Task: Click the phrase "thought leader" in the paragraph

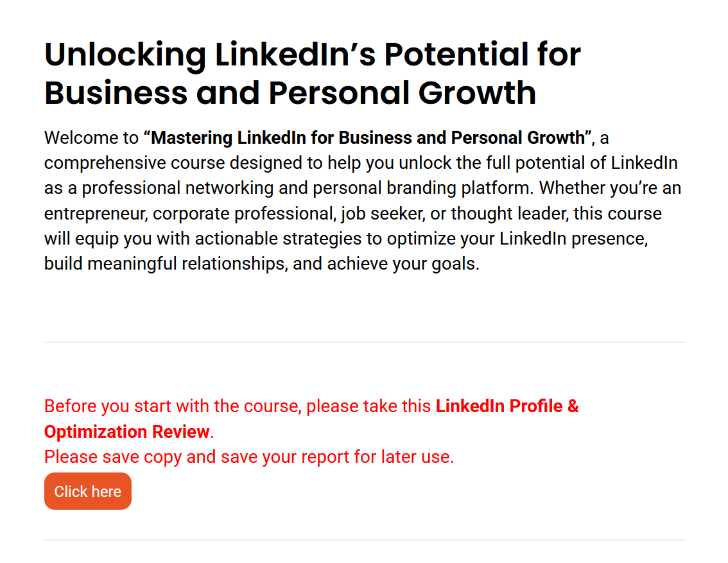Action: click(509, 214)
